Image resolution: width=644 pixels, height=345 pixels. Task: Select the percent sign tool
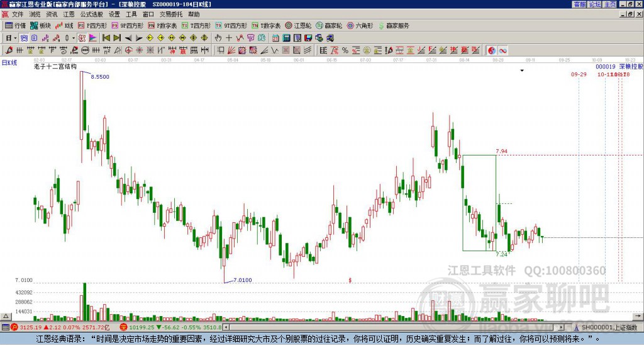click(345, 50)
